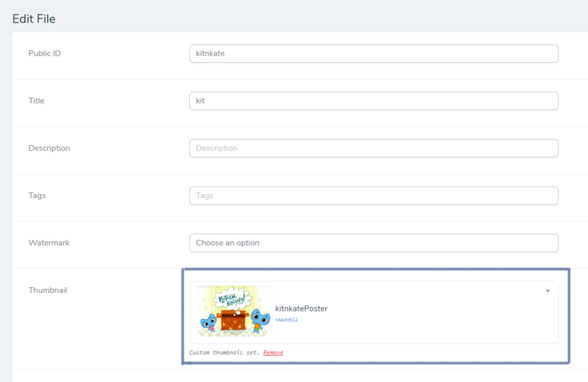Click the vAAdnb12 thumbnail ID text
588x382 pixels.
click(286, 320)
